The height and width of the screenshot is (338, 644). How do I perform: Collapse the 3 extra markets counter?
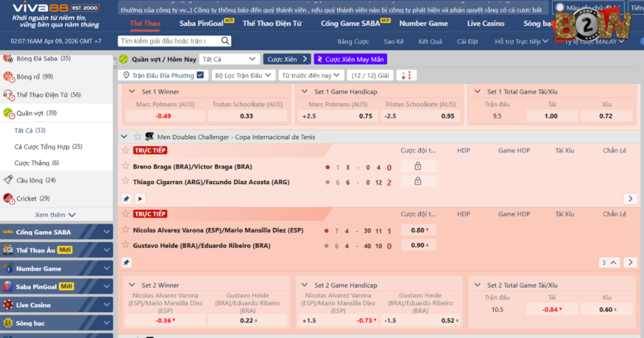pos(609,263)
